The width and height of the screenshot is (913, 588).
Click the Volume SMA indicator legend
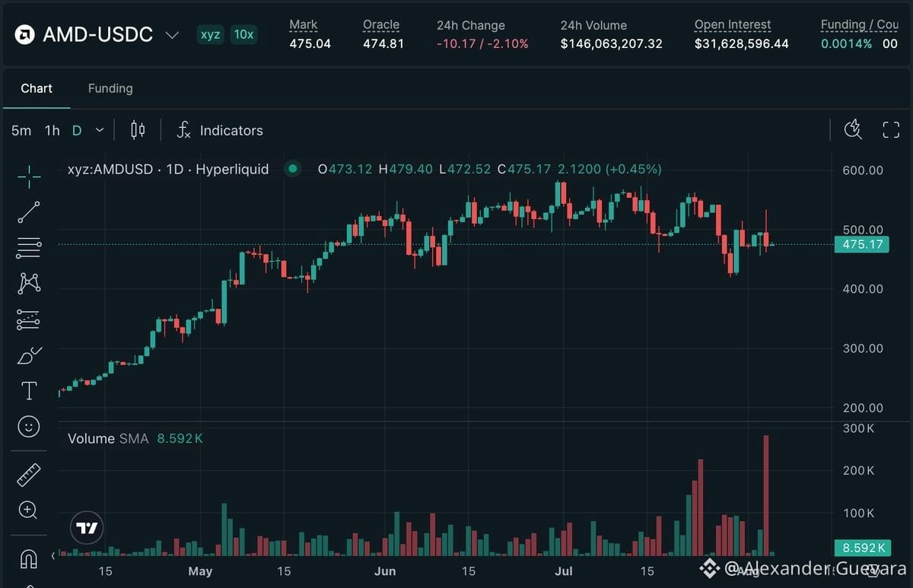click(135, 439)
